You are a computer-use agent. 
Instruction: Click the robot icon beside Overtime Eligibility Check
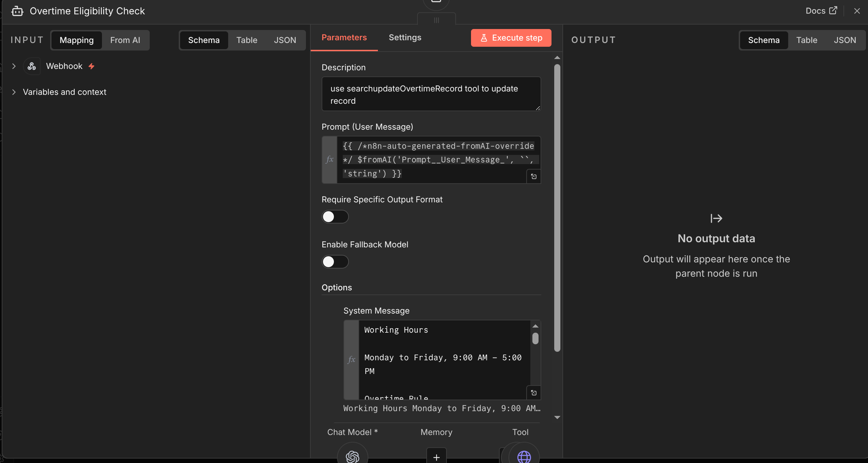tap(17, 11)
